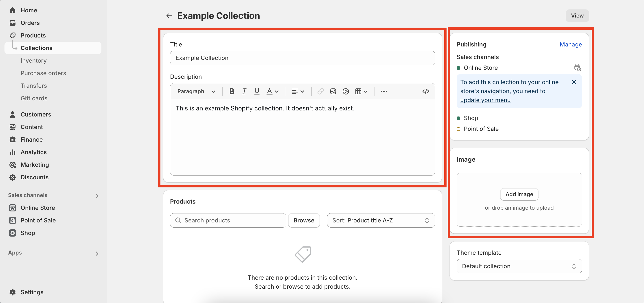Click the back arrow beside Example Collection
The height and width of the screenshot is (303, 644).
(169, 16)
